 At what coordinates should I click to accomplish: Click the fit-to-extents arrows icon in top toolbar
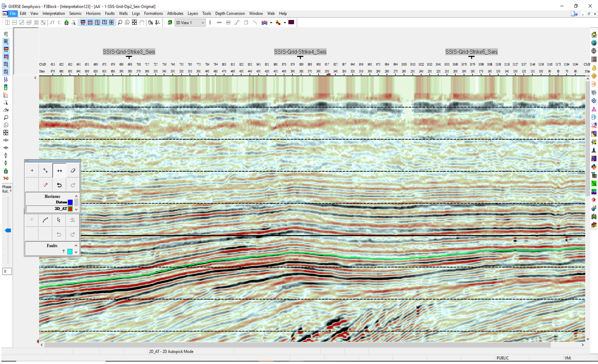coord(134,22)
